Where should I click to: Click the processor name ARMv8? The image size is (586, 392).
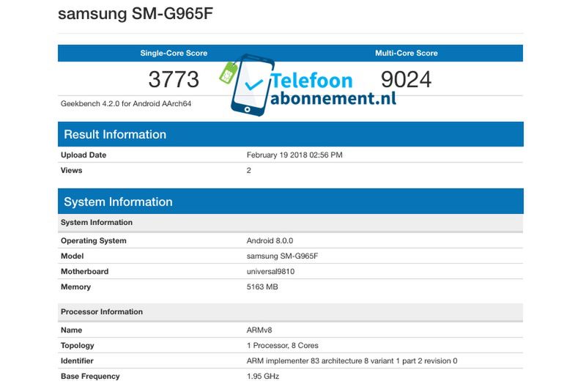tap(259, 330)
